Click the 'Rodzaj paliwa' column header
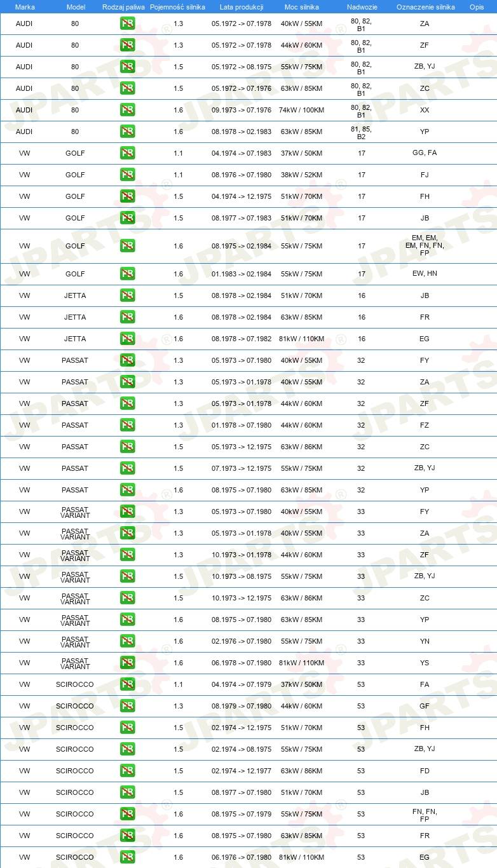 click(x=124, y=6)
